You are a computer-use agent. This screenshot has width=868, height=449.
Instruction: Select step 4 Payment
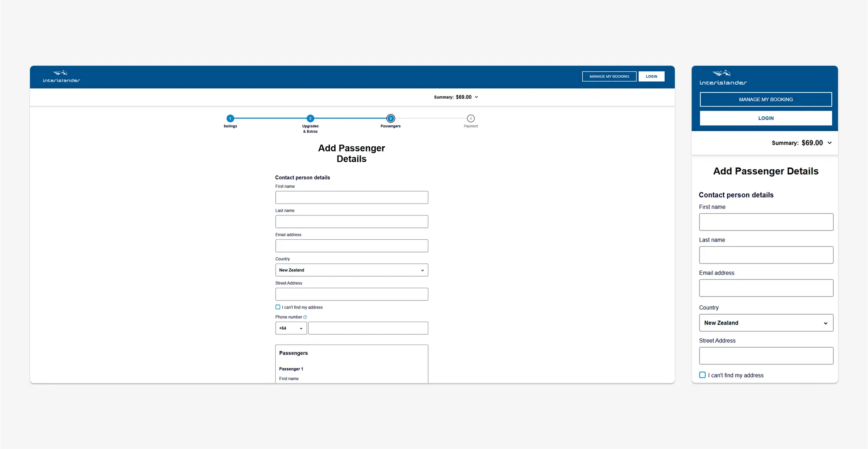tap(471, 119)
